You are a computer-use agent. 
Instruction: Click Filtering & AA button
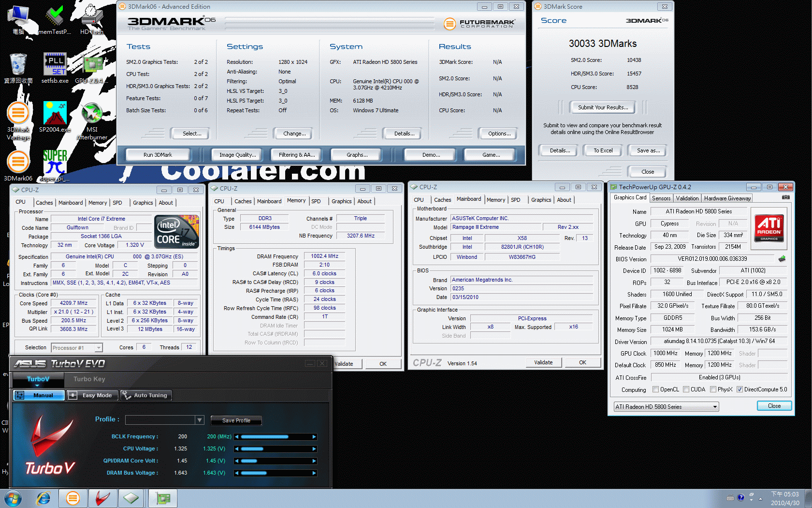coord(296,155)
